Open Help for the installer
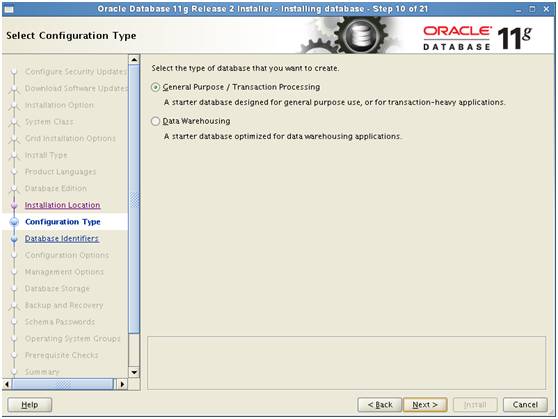This screenshot has width=558, height=419. coord(30,405)
